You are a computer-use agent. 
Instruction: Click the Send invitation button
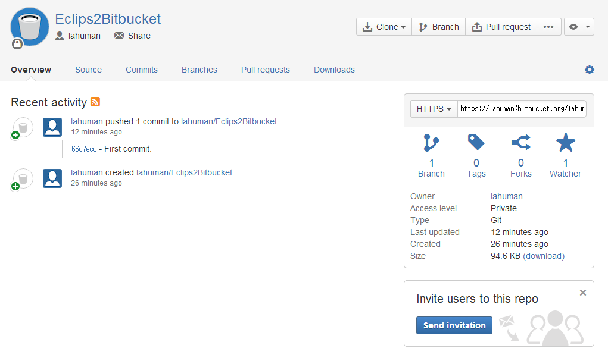454,325
